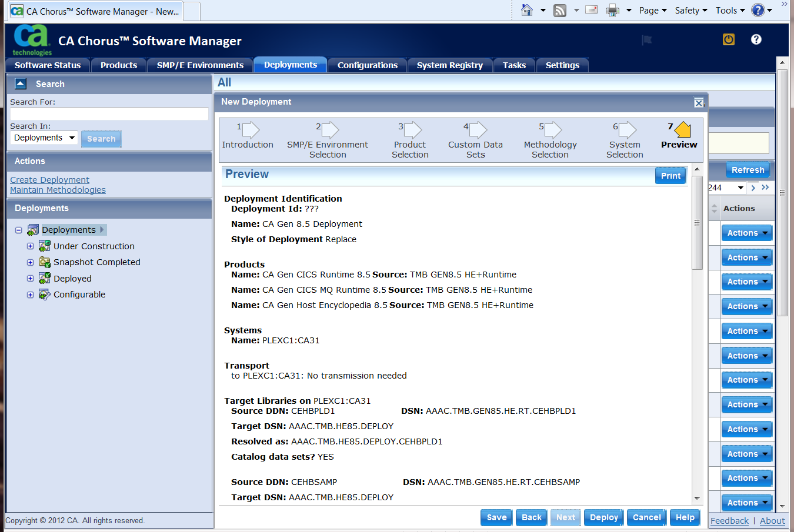The image size is (794, 532).
Task: Open the Feedback link
Action: 729,520
